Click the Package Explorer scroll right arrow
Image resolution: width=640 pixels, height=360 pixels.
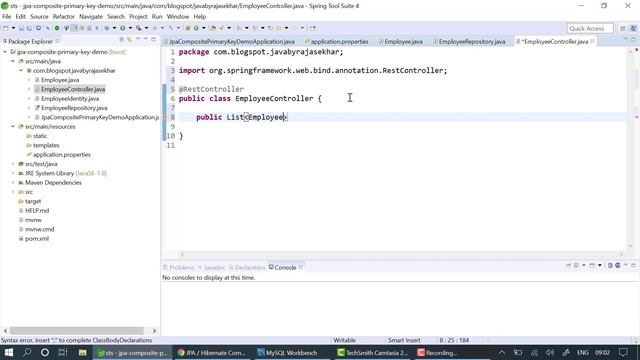[154, 331]
